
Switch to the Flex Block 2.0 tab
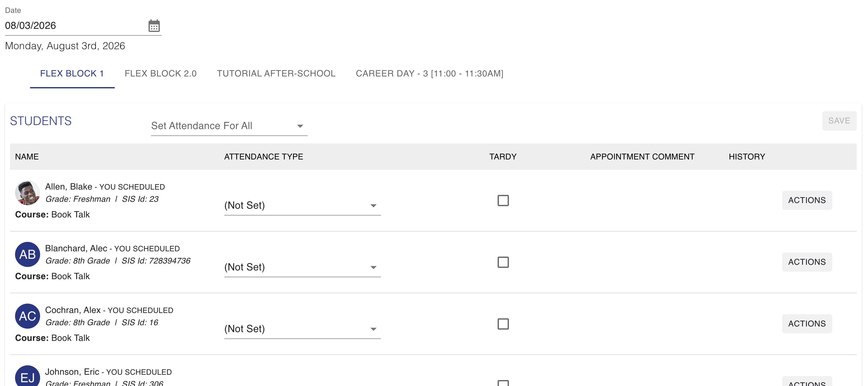[160, 73]
